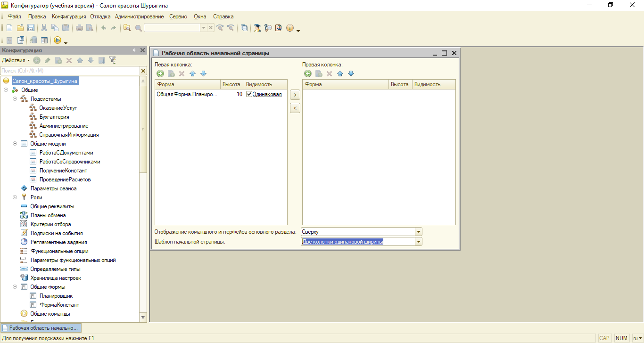Move the item down in the Левая колонка

pyautogui.click(x=204, y=73)
